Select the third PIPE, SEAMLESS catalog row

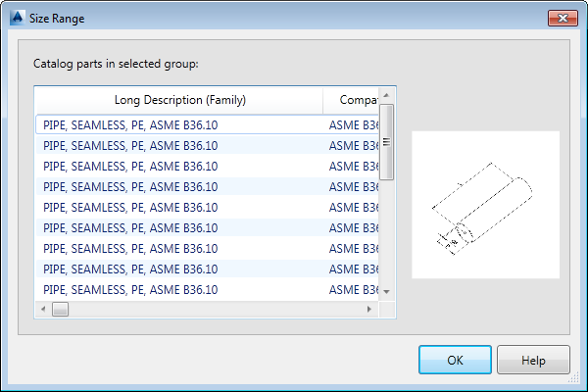(130, 166)
